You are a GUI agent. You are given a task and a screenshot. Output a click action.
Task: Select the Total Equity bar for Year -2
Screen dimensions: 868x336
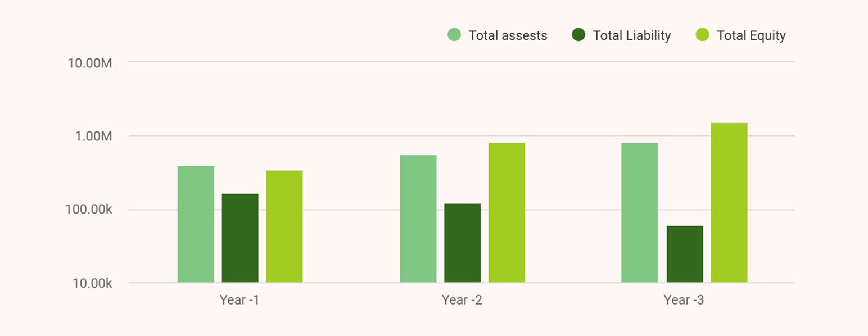click(x=506, y=214)
